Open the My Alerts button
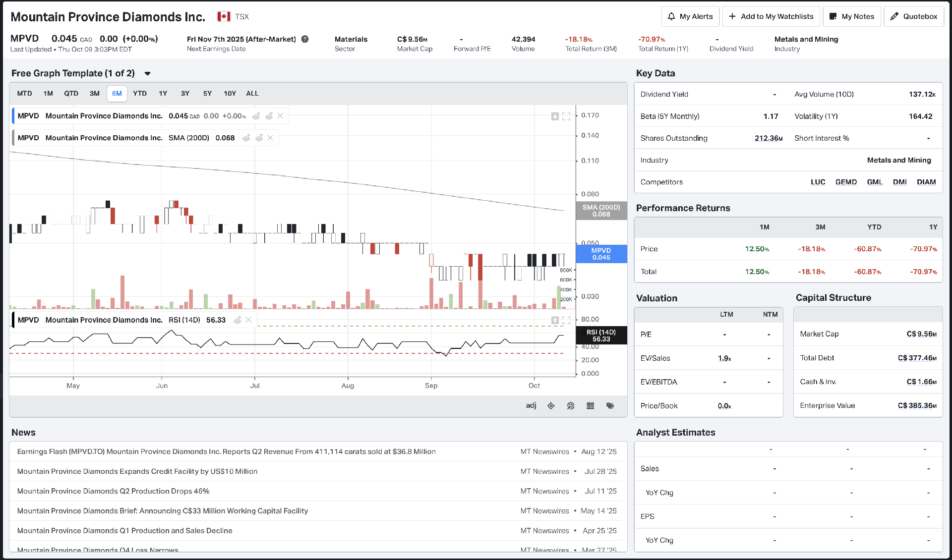 [690, 16]
